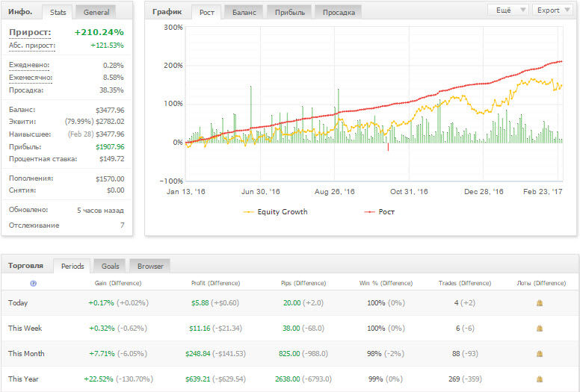
Task: Expand the Ещё dropdown
Action: click(509, 10)
